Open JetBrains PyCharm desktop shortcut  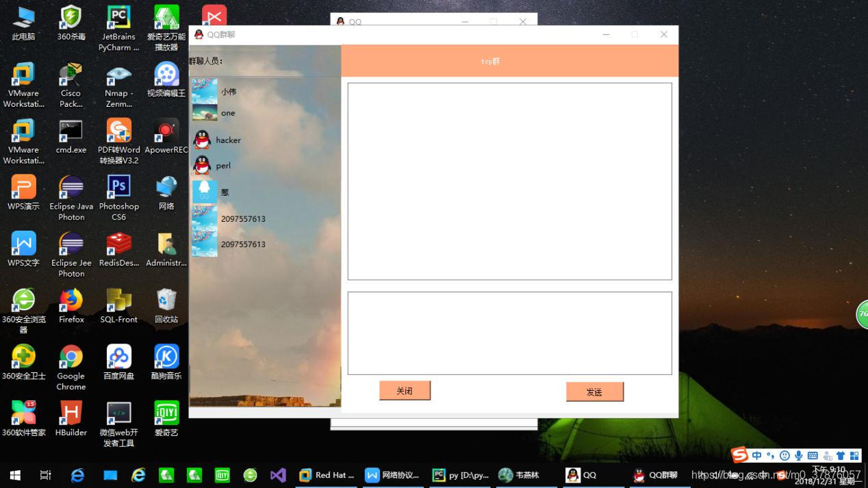pyautogui.click(x=119, y=29)
